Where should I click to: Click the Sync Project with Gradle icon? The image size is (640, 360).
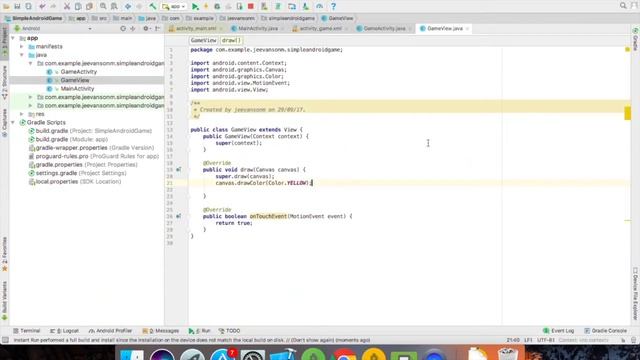pyautogui.click(x=278, y=6)
